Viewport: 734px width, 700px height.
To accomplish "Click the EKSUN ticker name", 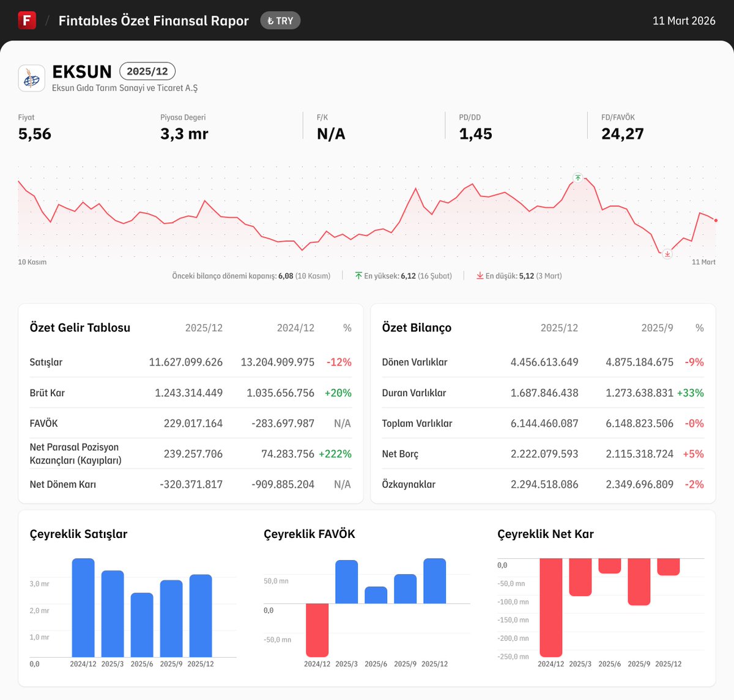I will pyautogui.click(x=82, y=72).
